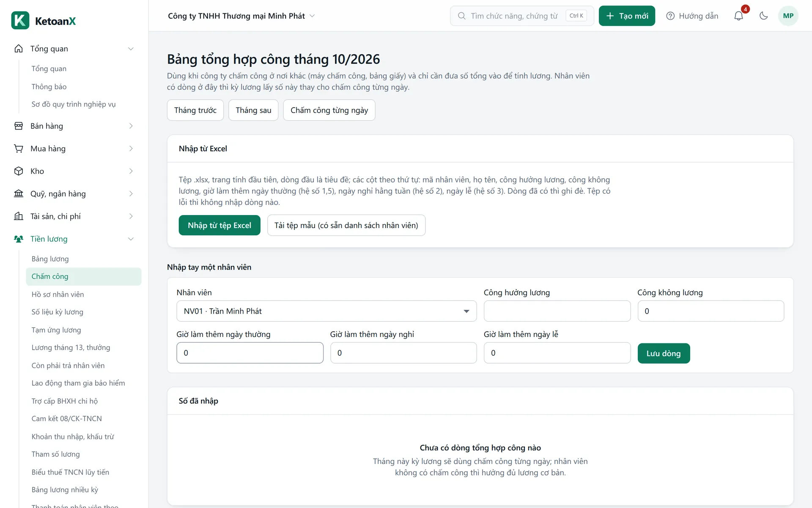812x508 pixels.
Task: Click the search box Tìm chức năng
Action: [522, 16]
